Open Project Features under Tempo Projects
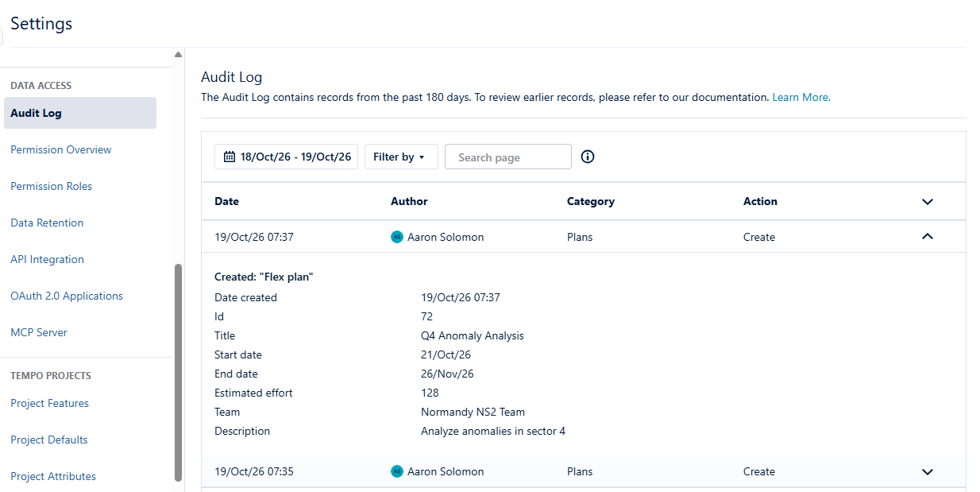Image resolution: width=980 pixels, height=492 pixels. (x=49, y=403)
